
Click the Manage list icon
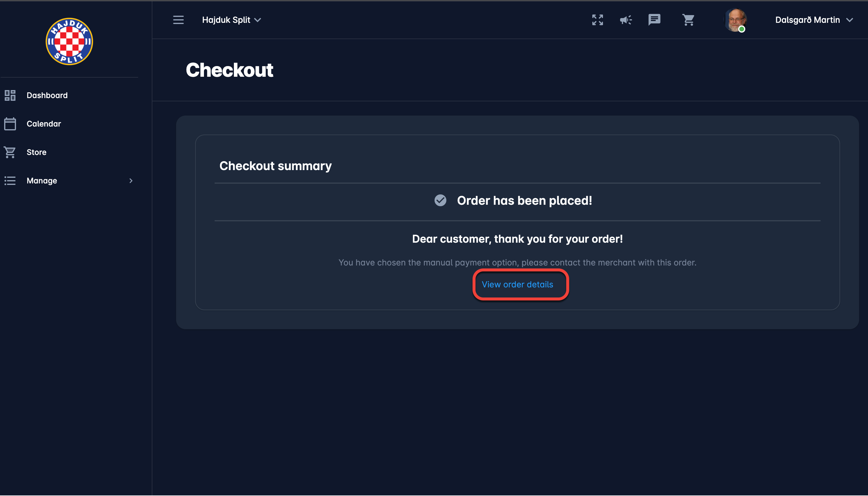click(10, 181)
